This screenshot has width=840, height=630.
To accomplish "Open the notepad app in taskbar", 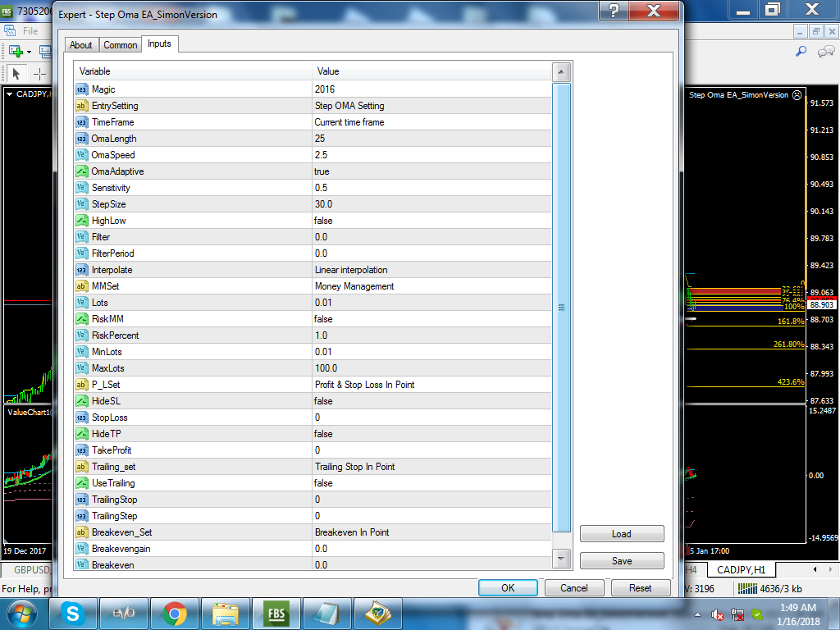I will coord(326,614).
